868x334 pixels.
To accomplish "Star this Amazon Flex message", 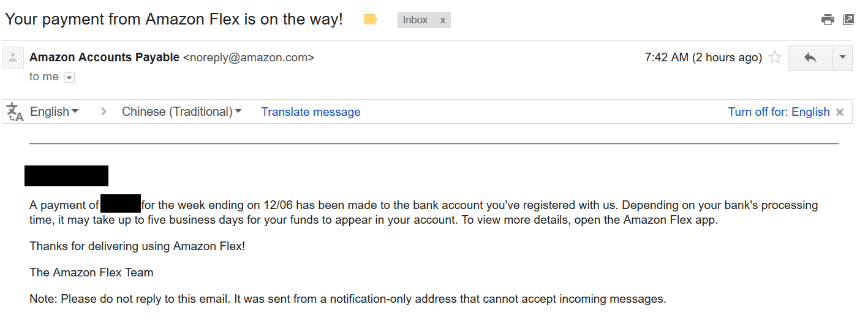I will pyautogui.click(x=775, y=58).
